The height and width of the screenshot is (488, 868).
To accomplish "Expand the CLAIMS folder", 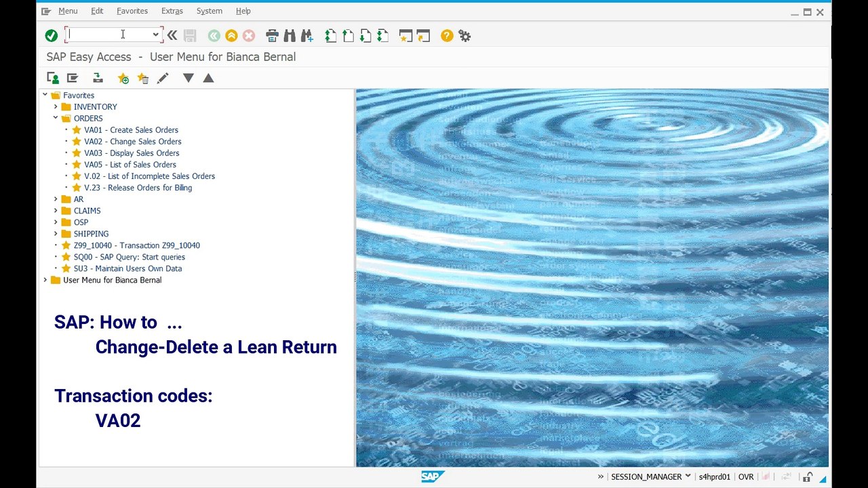I will pyautogui.click(x=56, y=211).
